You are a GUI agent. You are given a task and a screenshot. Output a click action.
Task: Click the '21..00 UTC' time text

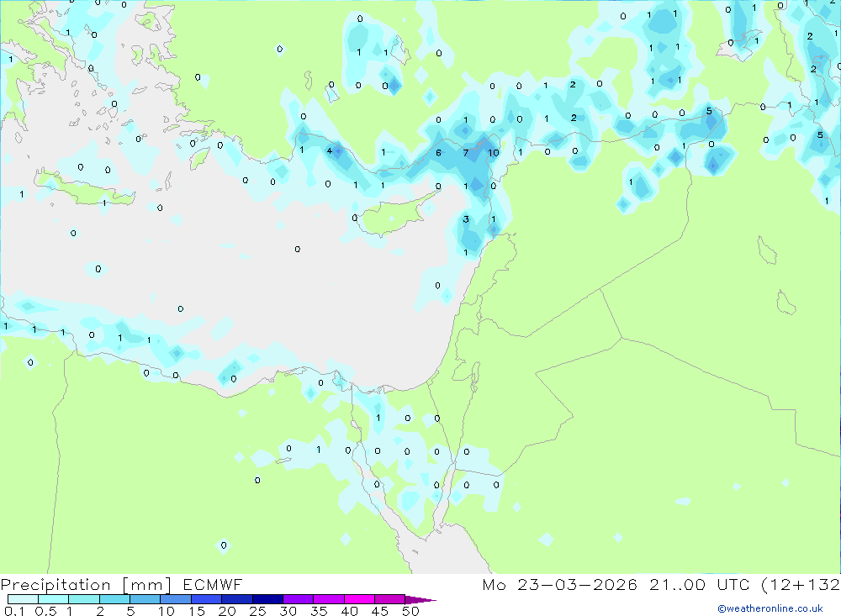point(699,585)
